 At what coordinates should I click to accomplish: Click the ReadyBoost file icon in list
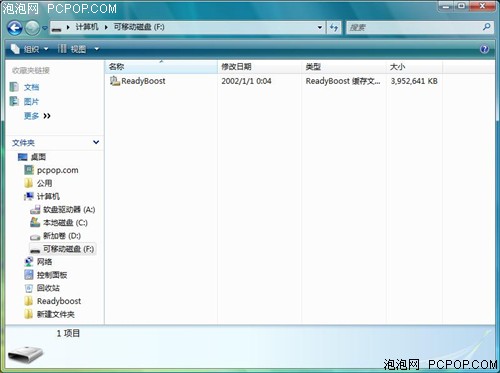[115, 81]
